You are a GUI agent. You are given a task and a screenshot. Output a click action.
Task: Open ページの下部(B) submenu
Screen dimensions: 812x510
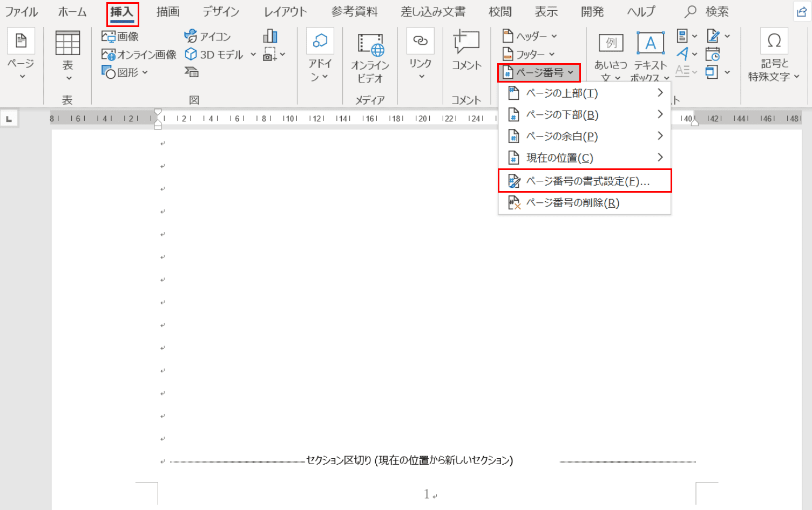(584, 115)
